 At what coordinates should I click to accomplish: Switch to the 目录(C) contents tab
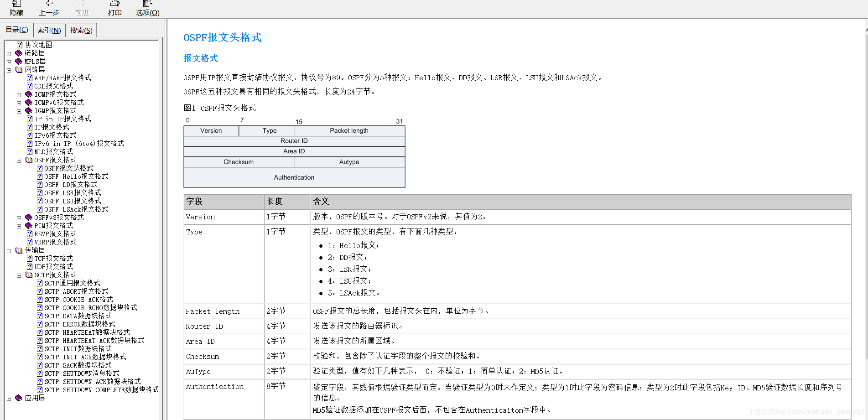pos(17,30)
